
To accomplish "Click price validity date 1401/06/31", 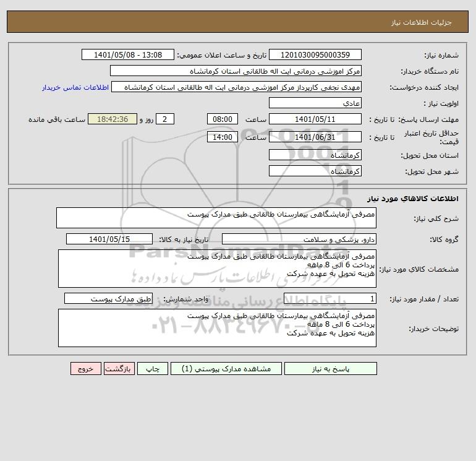I will (315, 137).
